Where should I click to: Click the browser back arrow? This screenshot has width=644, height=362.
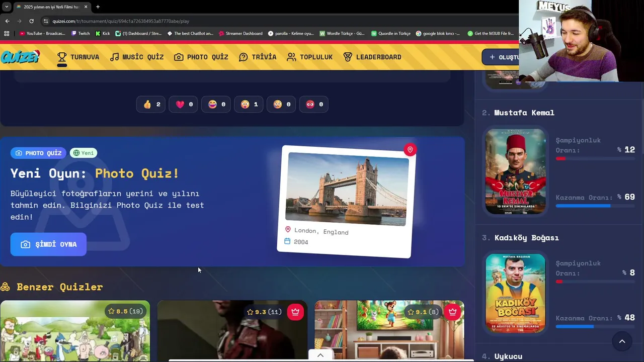7,21
